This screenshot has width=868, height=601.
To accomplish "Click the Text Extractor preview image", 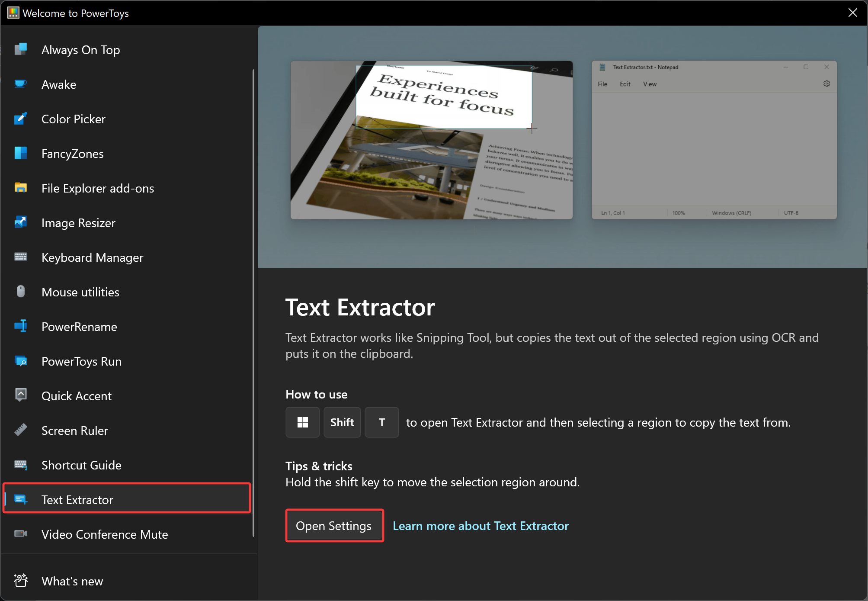I will pyautogui.click(x=563, y=147).
